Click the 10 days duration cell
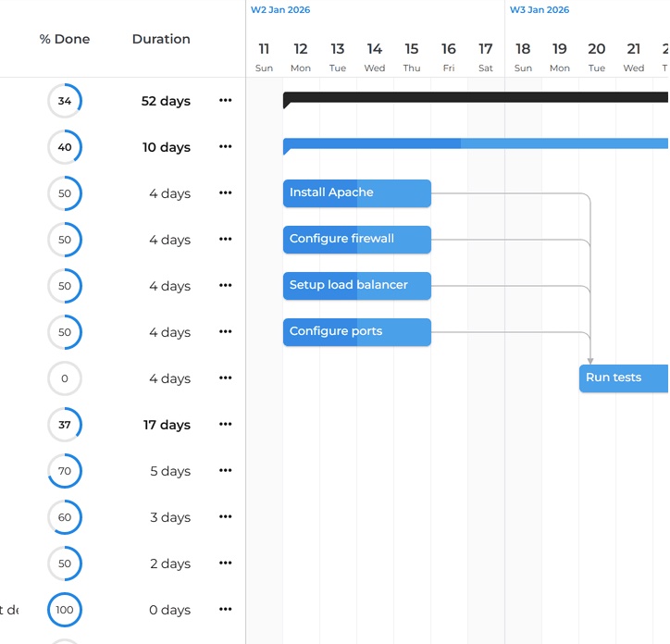The width and height of the screenshot is (670, 644). point(167,147)
